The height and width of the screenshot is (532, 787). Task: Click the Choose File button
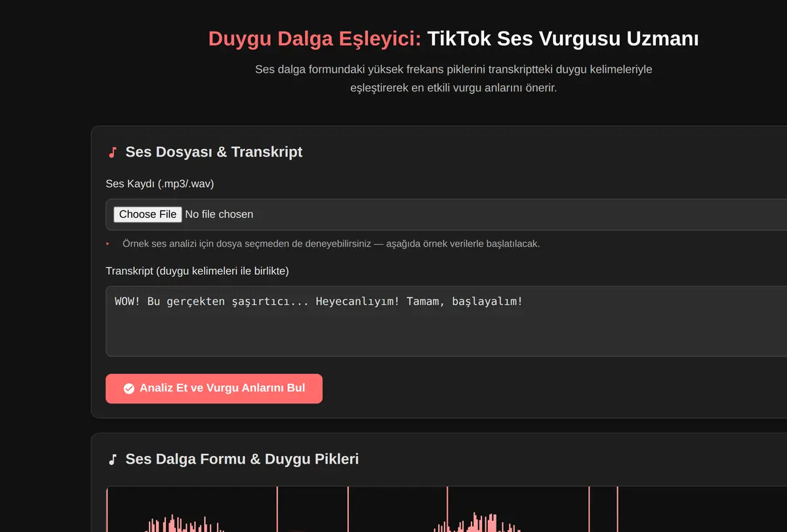pyautogui.click(x=148, y=215)
